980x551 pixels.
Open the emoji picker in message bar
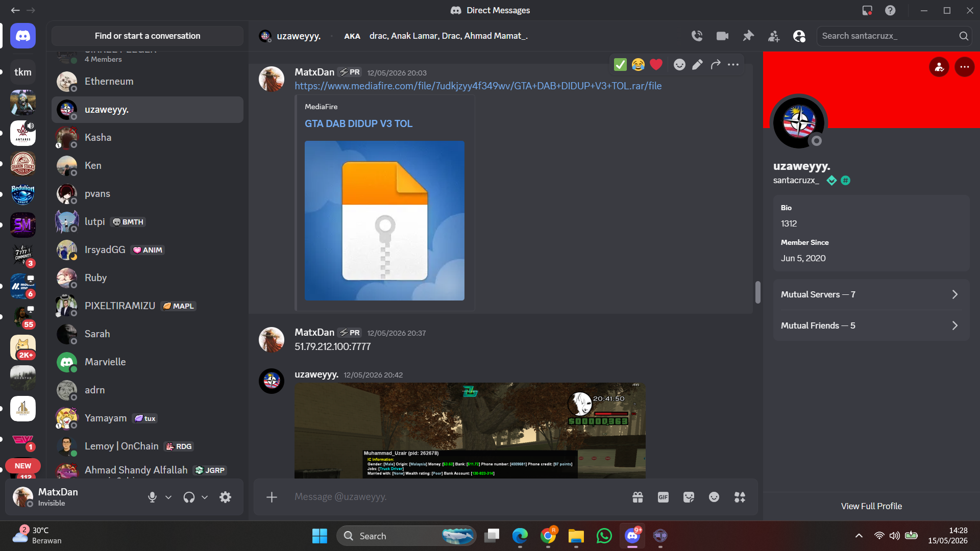[714, 497]
